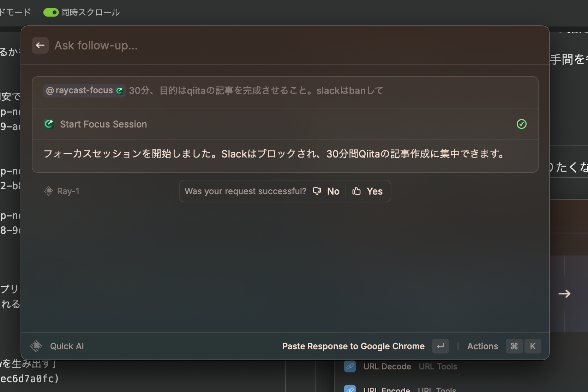Answer No with the thumbs-down button
588x392 pixels.
(x=326, y=191)
